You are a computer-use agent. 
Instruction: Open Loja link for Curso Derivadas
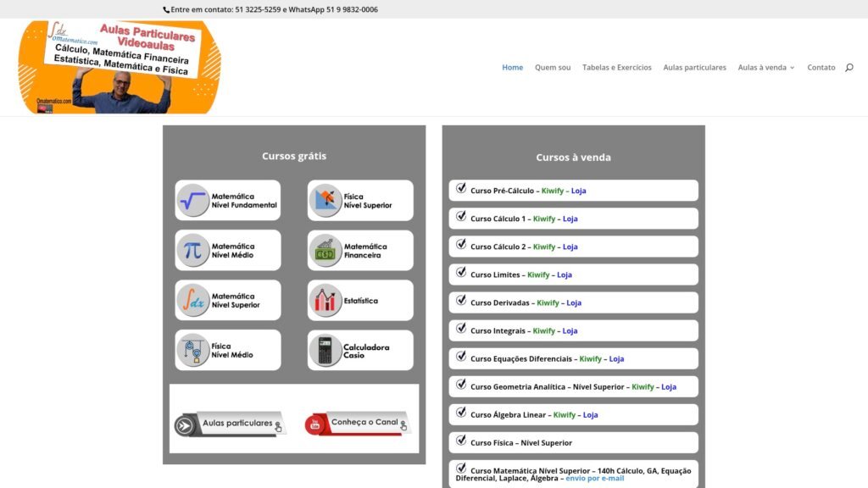pos(574,302)
